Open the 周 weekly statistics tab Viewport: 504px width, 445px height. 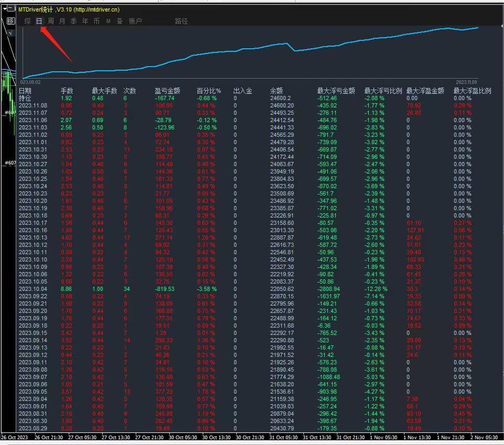pos(50,21)
